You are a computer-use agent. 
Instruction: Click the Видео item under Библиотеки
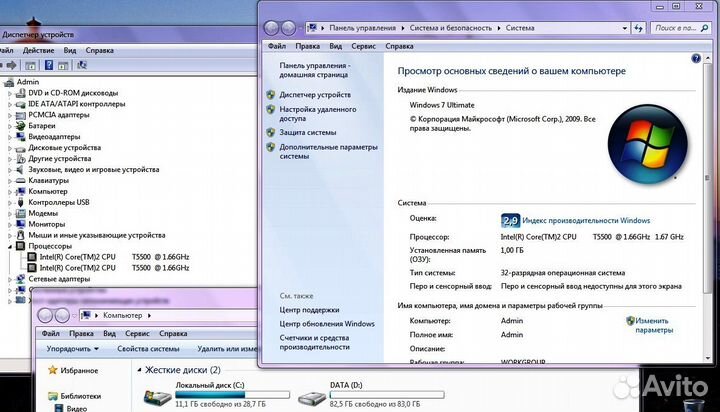click(x=76, y=408)
